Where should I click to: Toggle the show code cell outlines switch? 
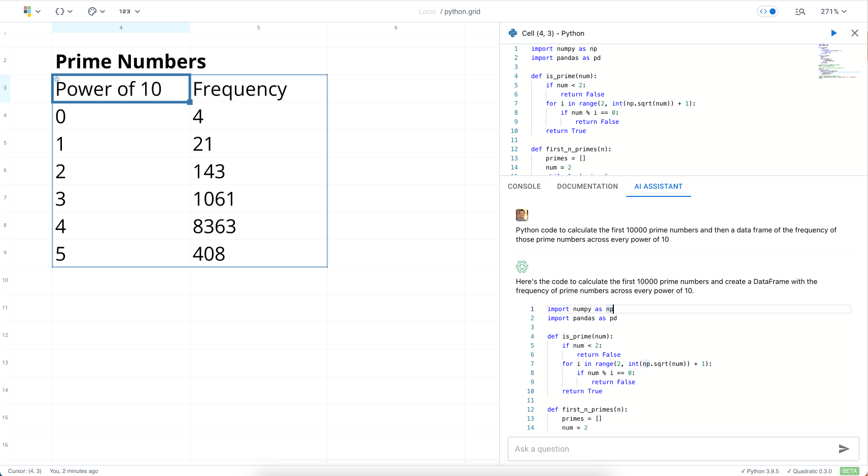tap(767, 11)
